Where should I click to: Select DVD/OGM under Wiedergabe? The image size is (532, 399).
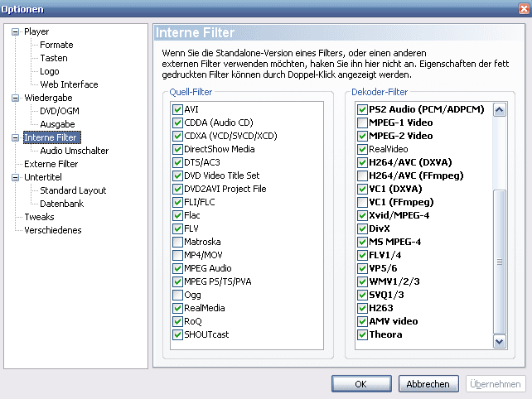click(x=60, y=111)
